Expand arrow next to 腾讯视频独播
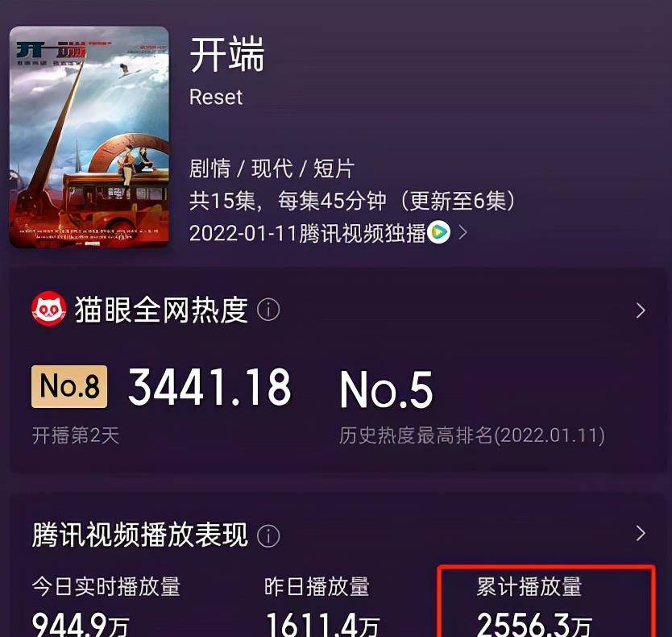672x637 pixels. pos(463,232)
